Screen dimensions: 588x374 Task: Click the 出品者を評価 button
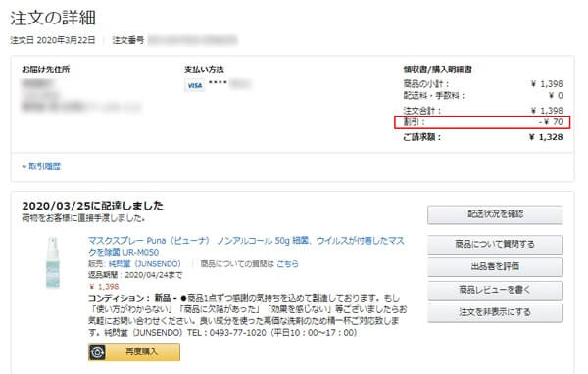(x=495, y=267)
